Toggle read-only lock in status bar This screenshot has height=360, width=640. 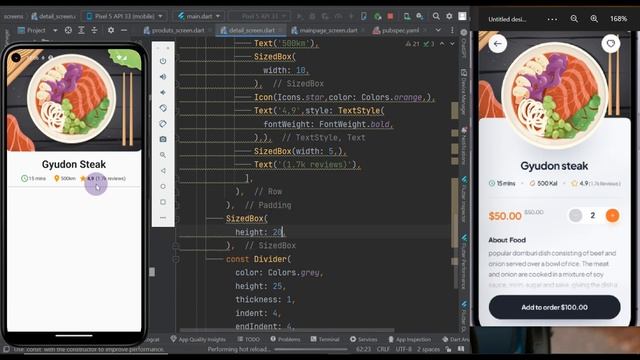448,349
